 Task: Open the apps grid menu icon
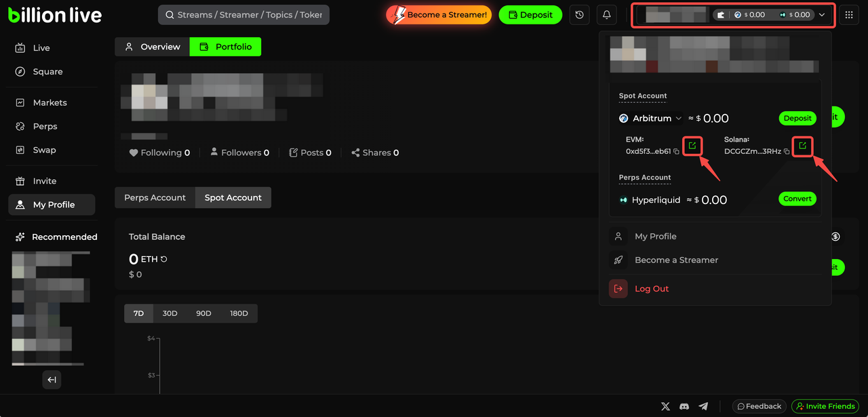click(849, 15)
